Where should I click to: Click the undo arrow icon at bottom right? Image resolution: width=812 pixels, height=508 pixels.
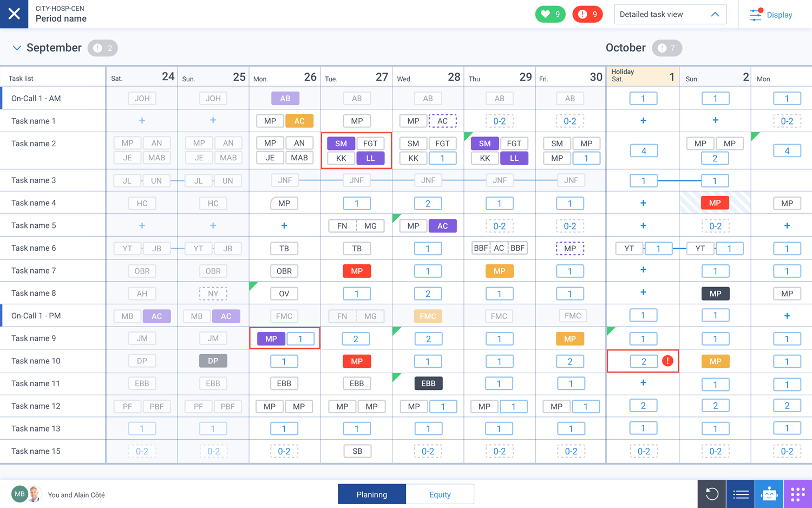point(711,494)
